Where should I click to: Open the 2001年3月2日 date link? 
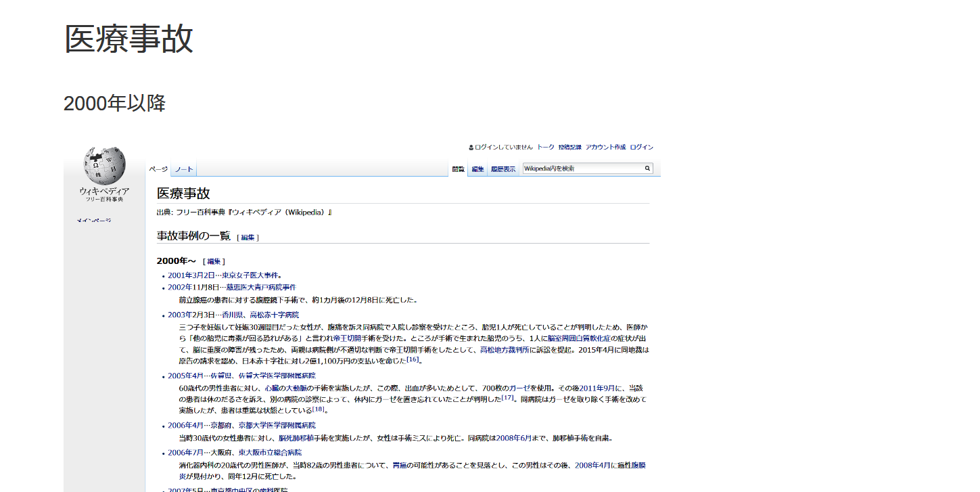191,275
